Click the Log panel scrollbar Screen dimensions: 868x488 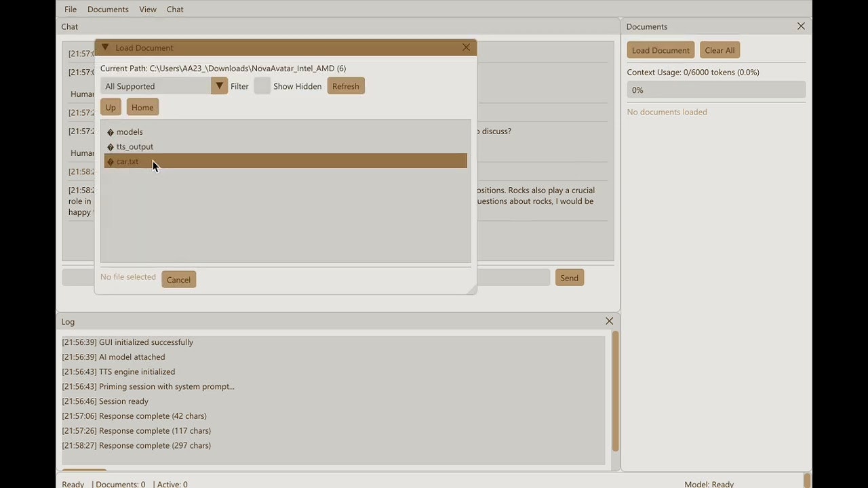(x=616, y=391)
